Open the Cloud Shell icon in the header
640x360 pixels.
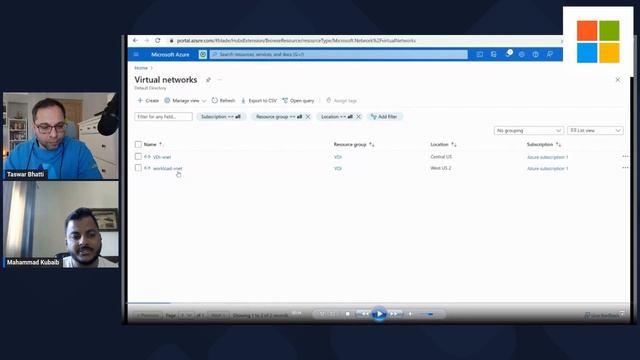click(x=480, y=54)
